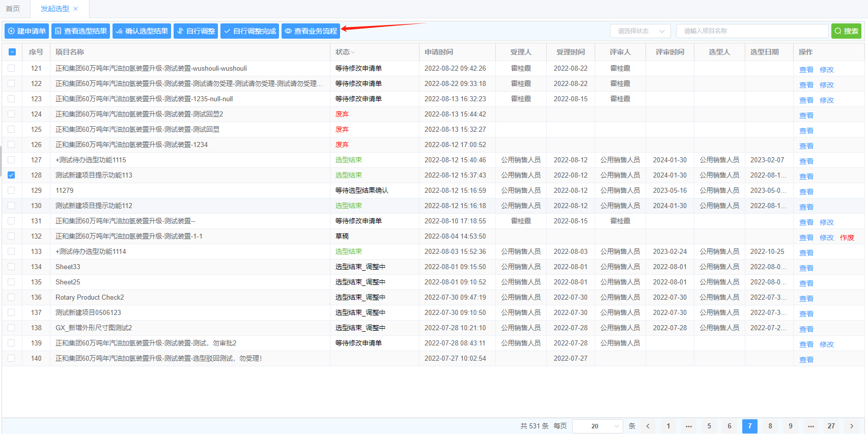This screenshot has width=868, height=434.
Task: Click 确认选型结果 toolbar button
Action: 142,31
